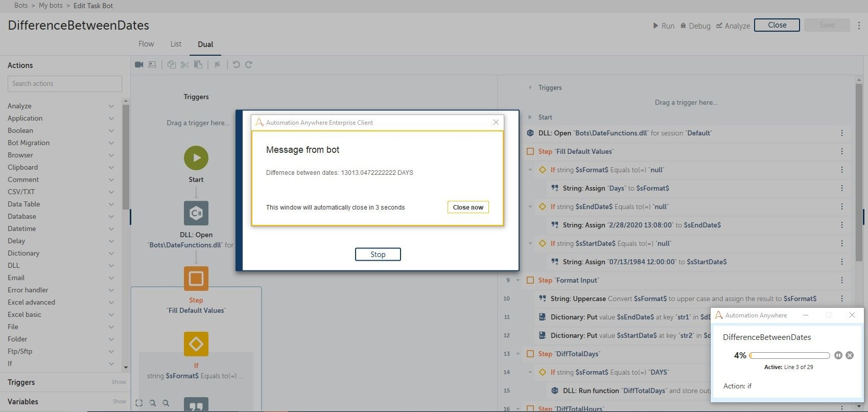Click the Copy toolbar icon

click(x=172, y=64)
